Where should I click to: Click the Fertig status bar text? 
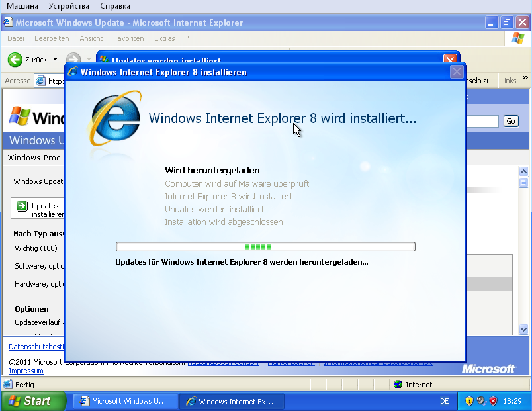[24, 385]
